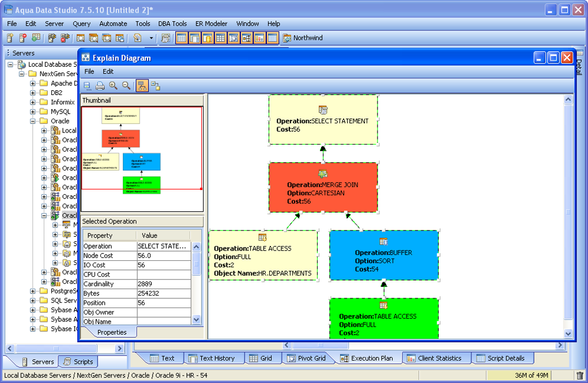Click the MySQL folder icon

44,111
